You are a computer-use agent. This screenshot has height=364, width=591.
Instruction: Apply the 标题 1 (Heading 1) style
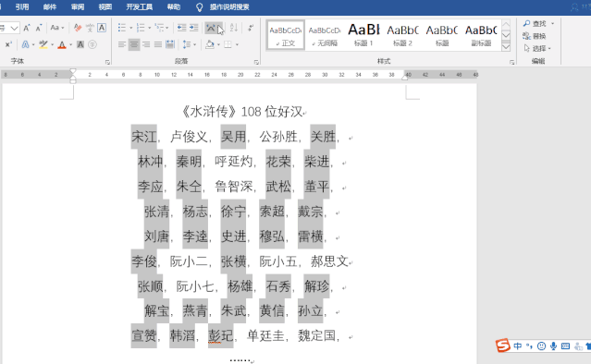tap(363, 34)
